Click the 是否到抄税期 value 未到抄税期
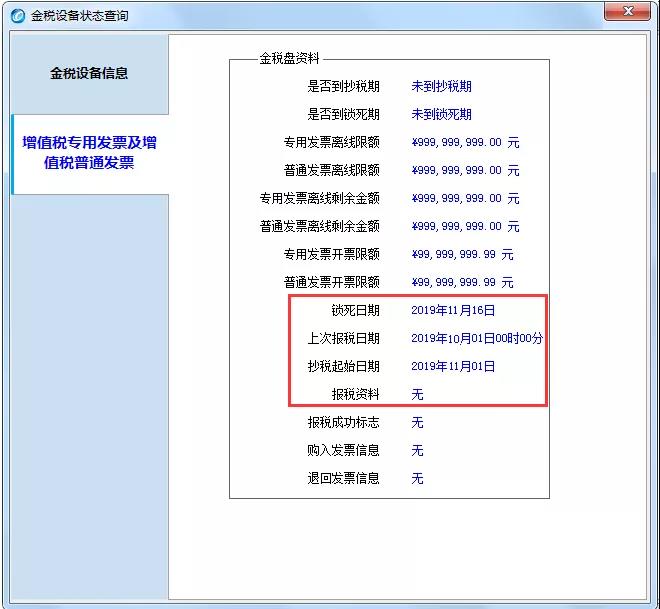Screen dimensions: 660x609 (441, 87)
